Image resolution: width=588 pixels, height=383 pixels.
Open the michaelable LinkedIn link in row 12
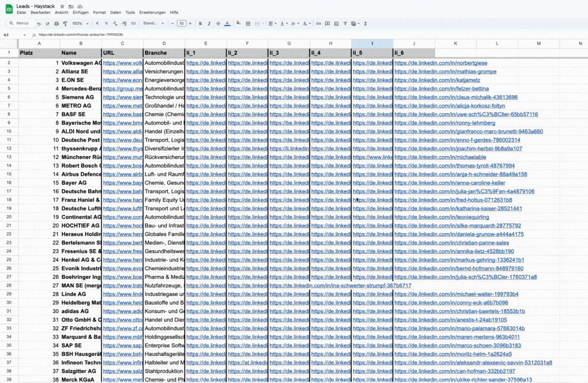[440, 157]
